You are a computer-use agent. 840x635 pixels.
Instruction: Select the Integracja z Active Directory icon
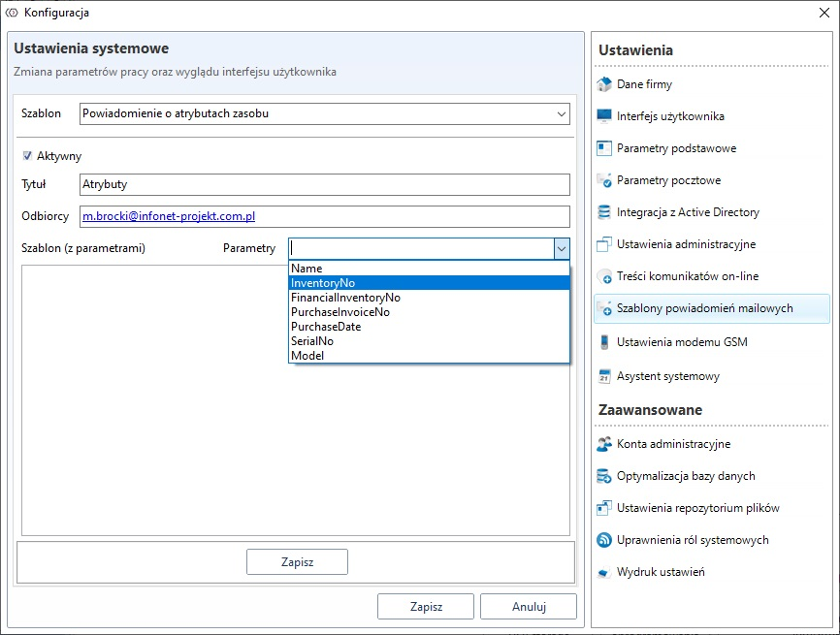point(604,212)
